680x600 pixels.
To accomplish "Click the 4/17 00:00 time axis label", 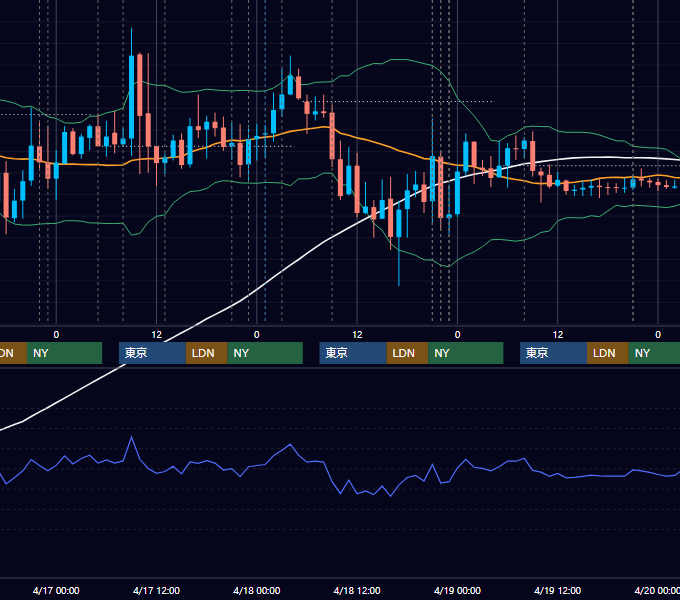I will 56,590.
